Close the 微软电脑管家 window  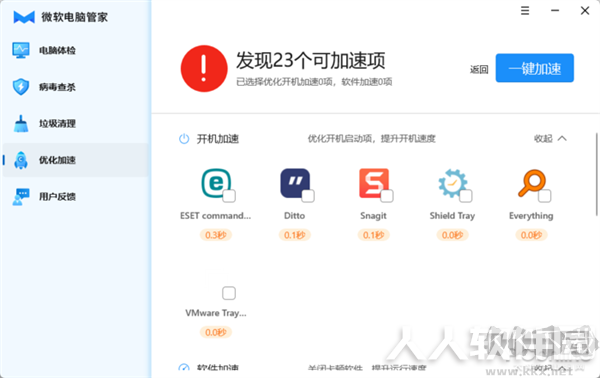tap(585, 11)
